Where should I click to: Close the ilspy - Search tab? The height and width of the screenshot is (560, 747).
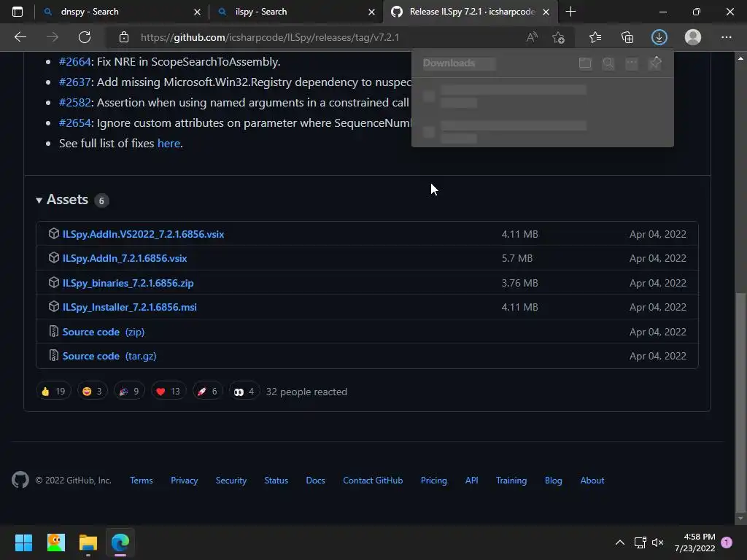coord(371,12)
